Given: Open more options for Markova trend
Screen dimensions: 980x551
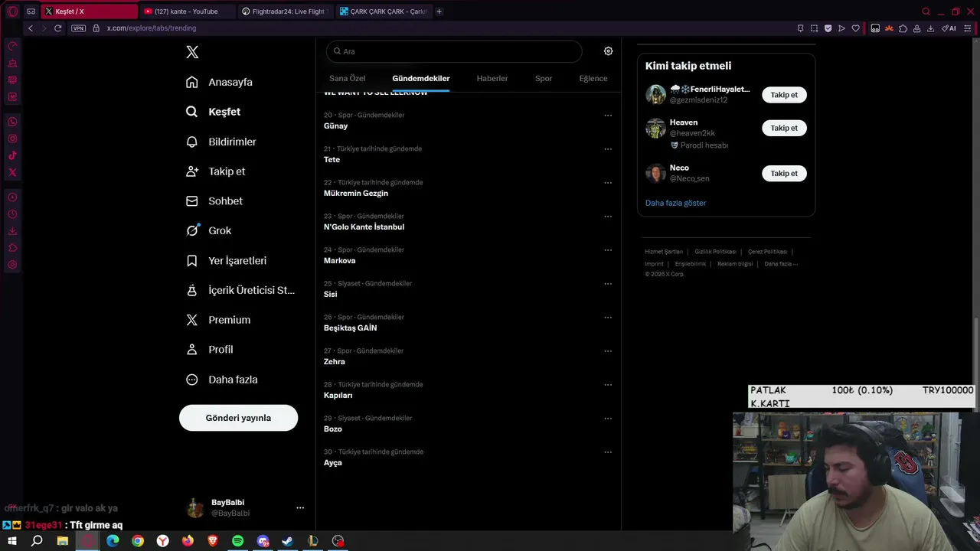Looking at the screenshot, I should coord(608,250).
